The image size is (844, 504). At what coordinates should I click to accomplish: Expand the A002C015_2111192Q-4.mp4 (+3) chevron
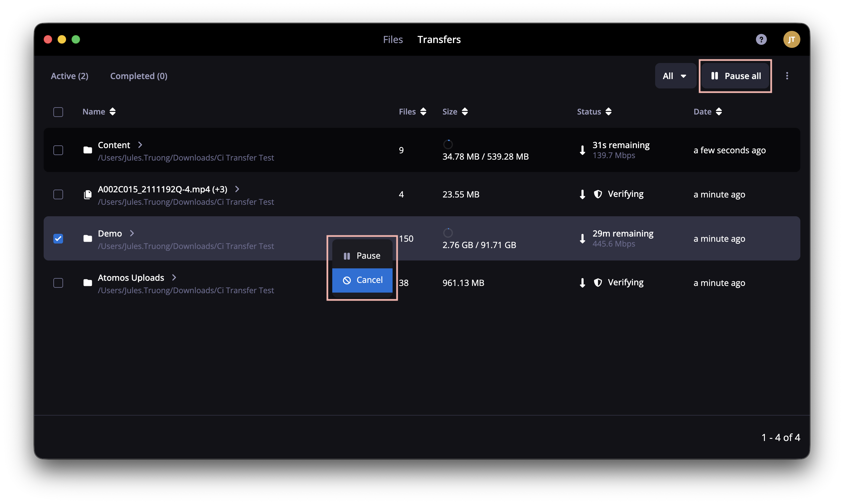[237, 189]
